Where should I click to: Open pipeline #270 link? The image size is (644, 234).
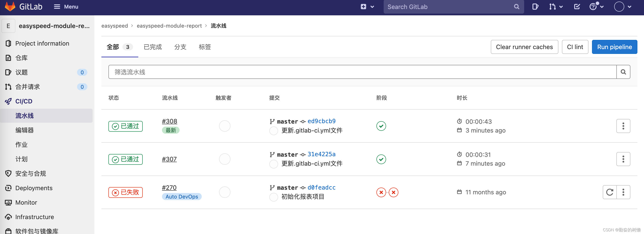(x=169, y=188)
